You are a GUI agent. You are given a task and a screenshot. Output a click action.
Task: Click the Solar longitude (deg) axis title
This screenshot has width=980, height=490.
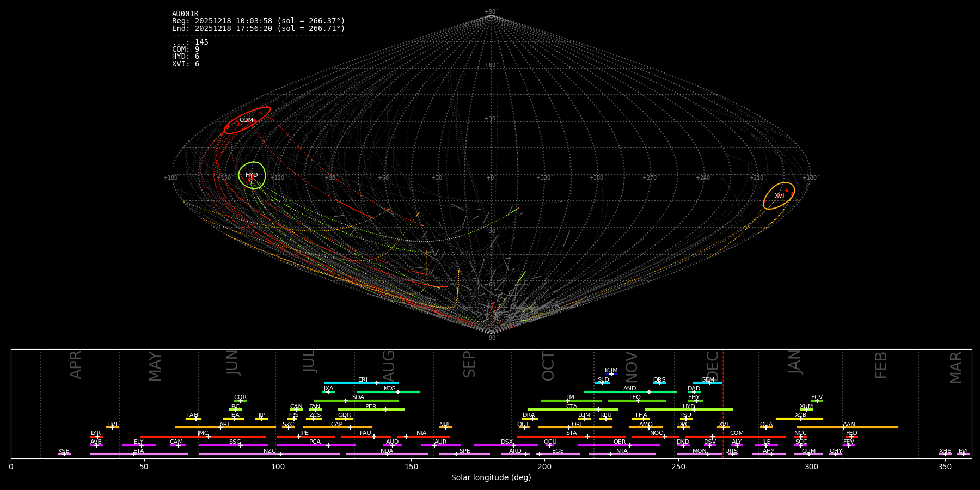[x=491, y=478]
